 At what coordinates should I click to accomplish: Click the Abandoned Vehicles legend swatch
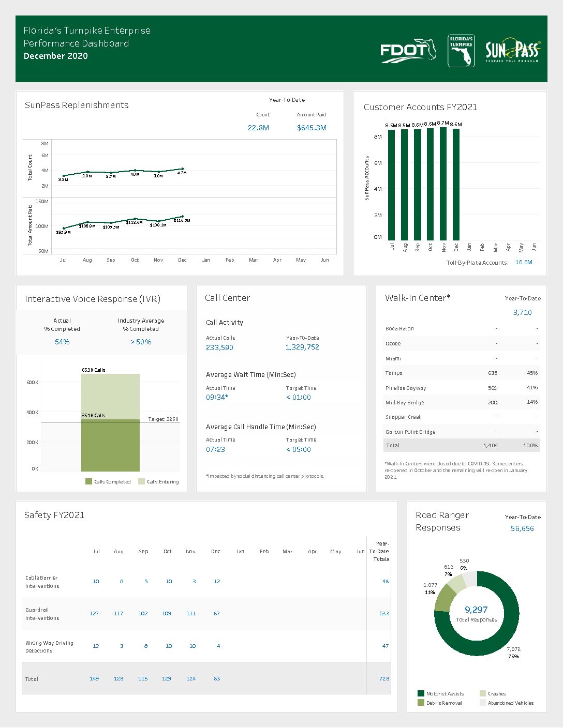tap(483, 703)
